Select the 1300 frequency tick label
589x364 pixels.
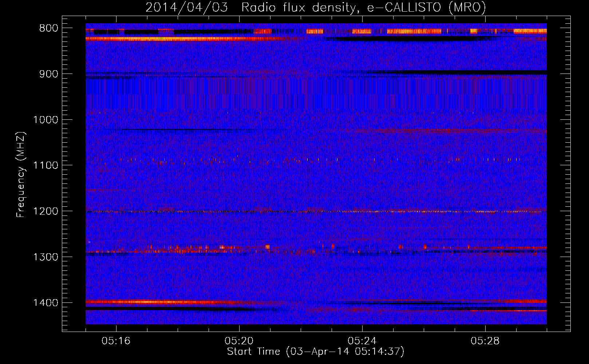46,257
